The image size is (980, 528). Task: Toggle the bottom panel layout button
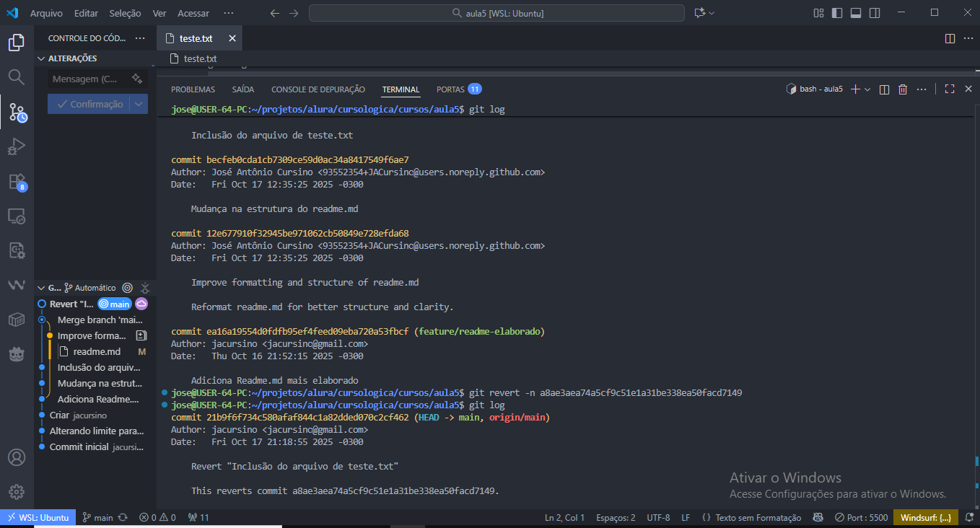[x=856, y=13]
